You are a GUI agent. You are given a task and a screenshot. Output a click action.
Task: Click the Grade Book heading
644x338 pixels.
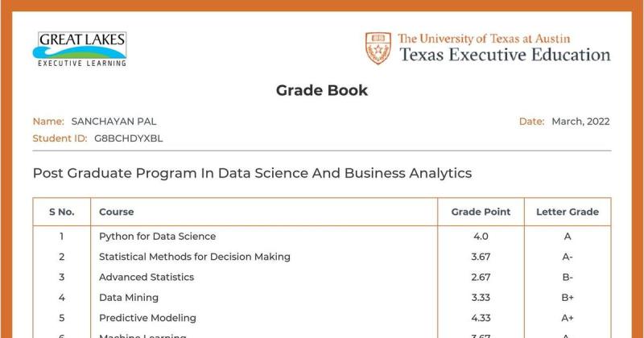pos(321,90)
